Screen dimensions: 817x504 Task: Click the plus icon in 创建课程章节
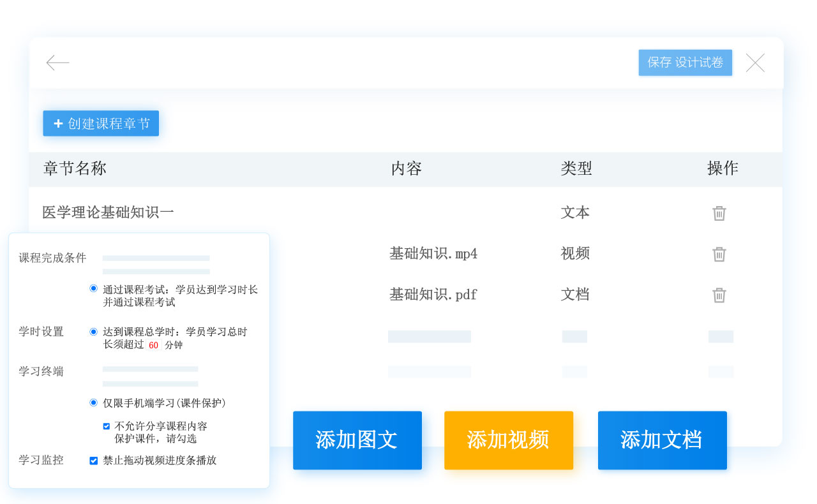coord(58,124)
